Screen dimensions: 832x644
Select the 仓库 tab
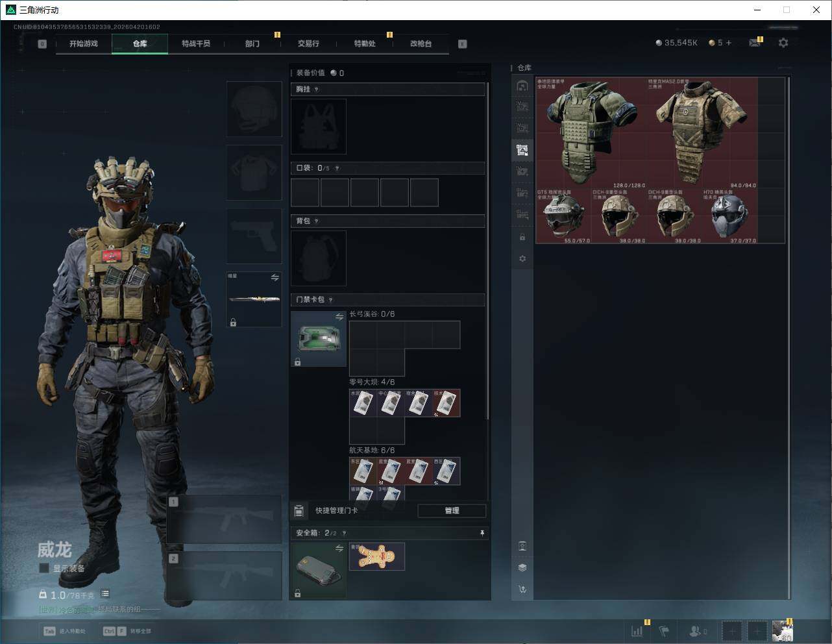(x=140, y=43)
